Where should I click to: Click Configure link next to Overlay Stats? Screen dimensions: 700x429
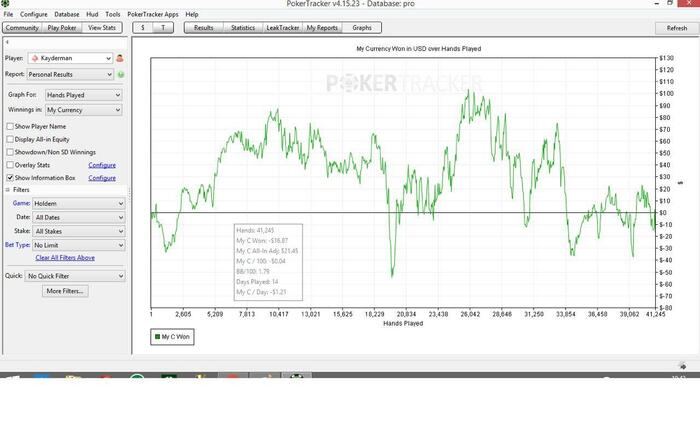pos(102,165)
